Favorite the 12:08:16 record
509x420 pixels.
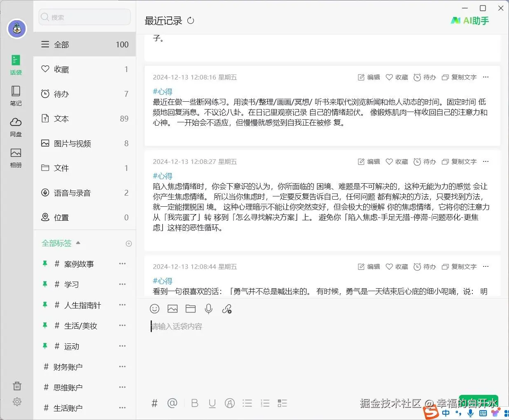point(397,77)
